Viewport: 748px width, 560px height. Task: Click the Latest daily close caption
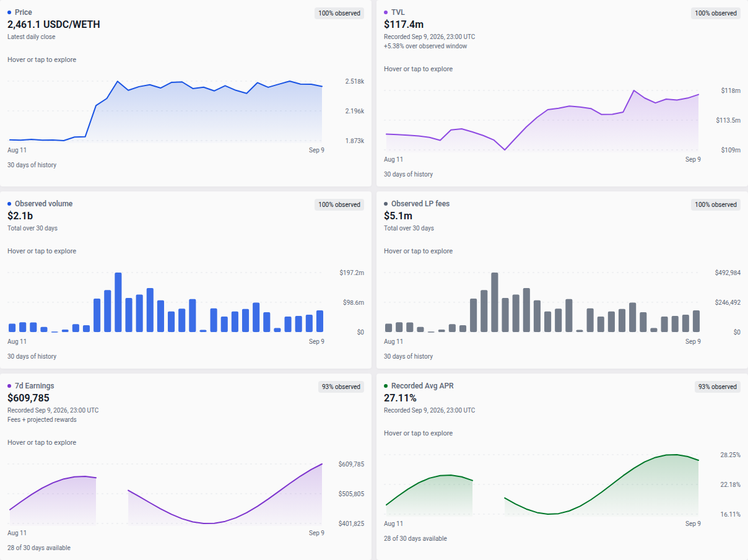(x=32, y=37)
